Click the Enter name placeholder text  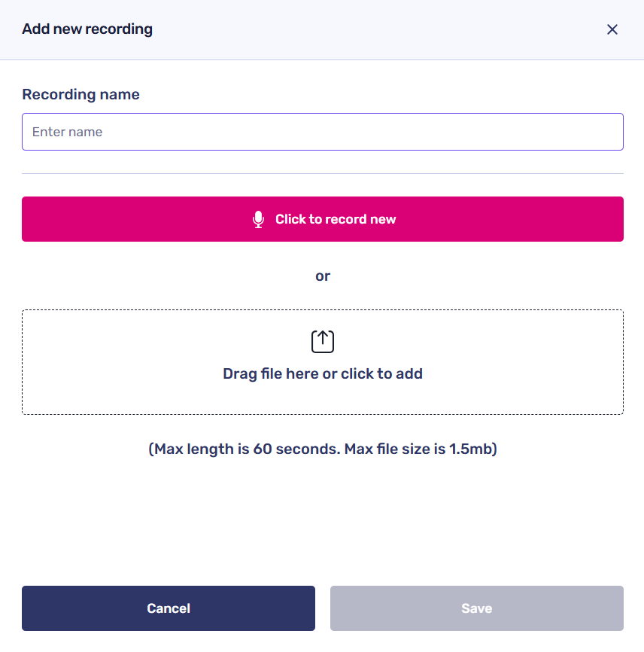pyautogui.click(x=67, y=132)
